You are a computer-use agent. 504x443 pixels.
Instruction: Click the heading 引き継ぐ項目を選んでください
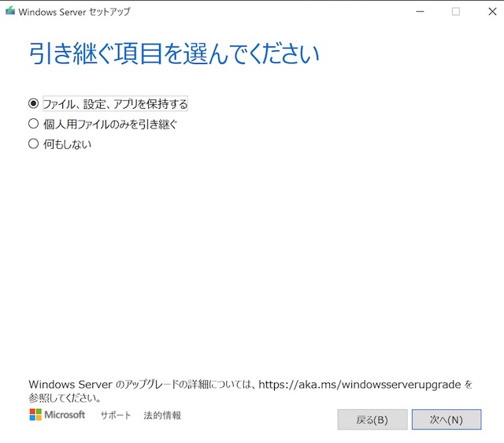click(x=174, y=53)
